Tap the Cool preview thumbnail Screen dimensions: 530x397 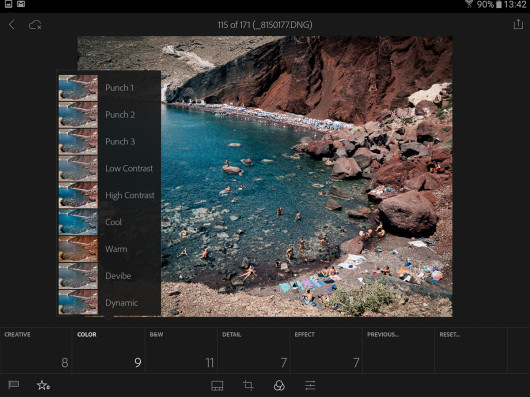click(x=78, y=222)
